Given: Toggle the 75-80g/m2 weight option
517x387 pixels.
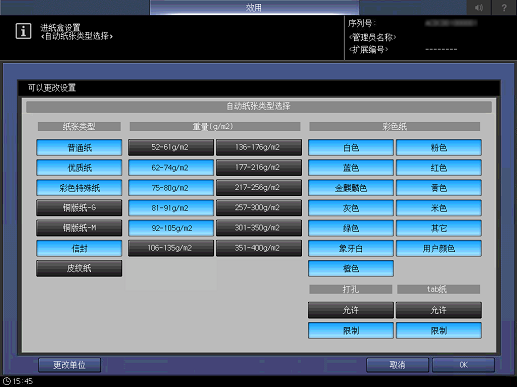Looking at the screenshot, I should click(171, 188).
